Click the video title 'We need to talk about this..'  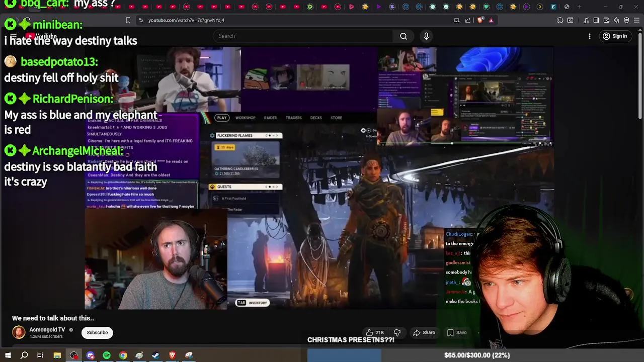pyautogui.click(x=53, y=318)
